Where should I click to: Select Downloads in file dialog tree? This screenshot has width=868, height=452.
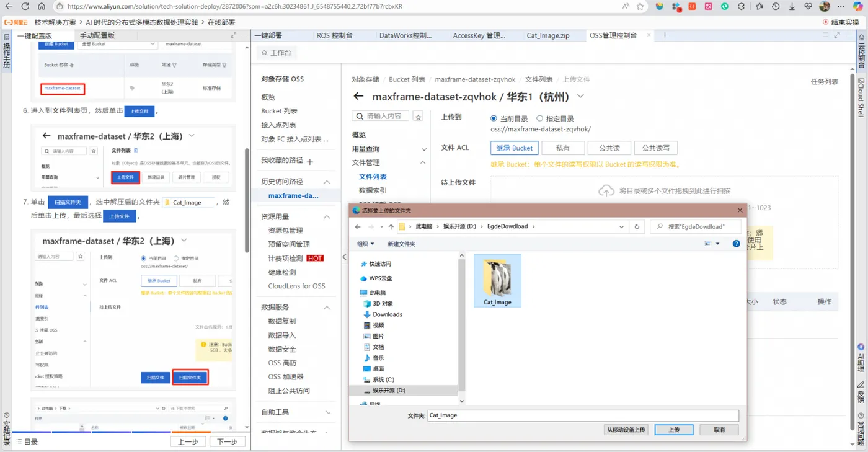coord(387,314)
